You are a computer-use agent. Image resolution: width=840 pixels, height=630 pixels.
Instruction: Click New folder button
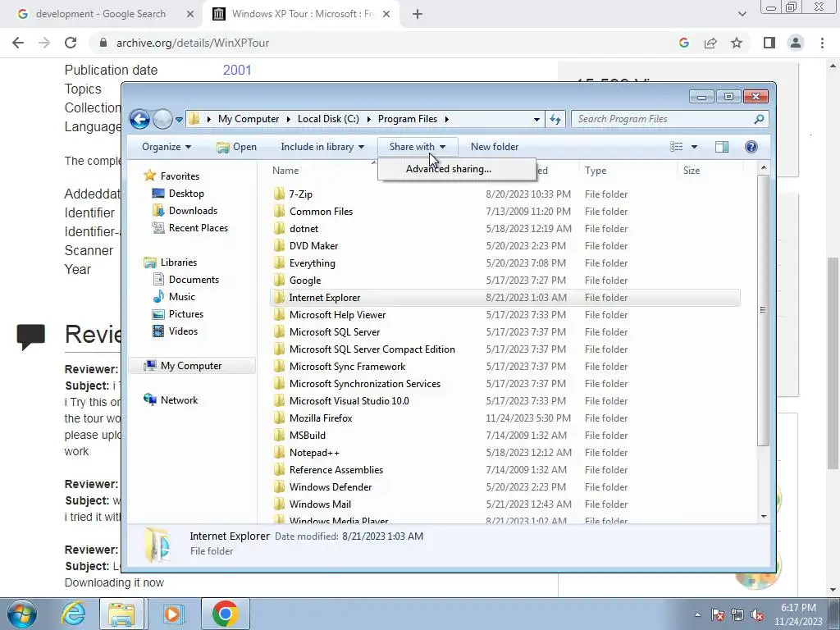(495, 147)
